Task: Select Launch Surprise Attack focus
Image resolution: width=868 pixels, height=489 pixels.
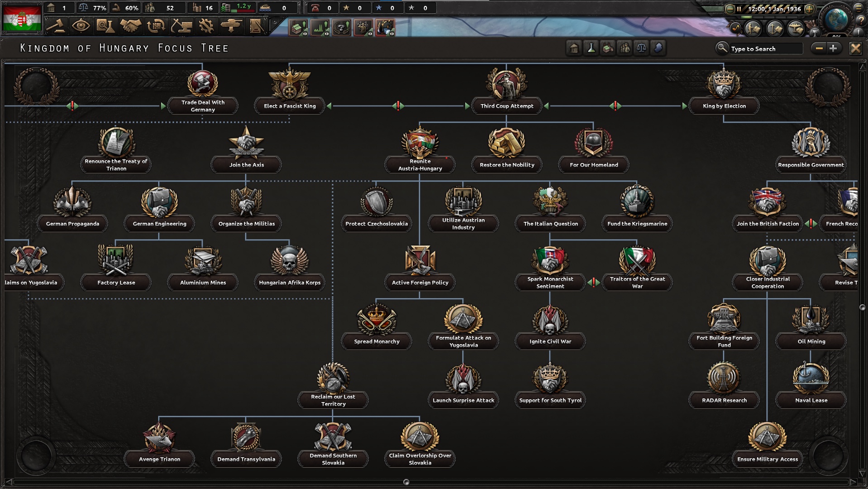Action: [463, 385]
